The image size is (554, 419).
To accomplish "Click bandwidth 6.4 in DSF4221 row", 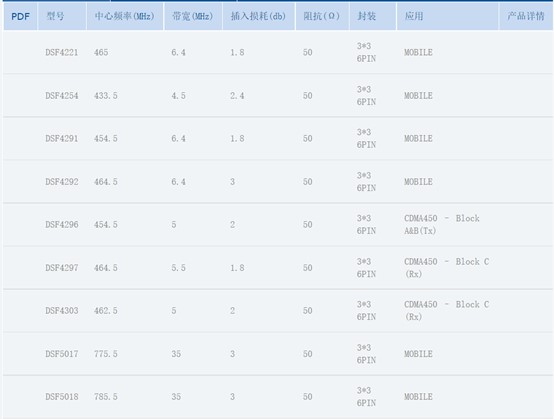I will (x=178, y=52).
